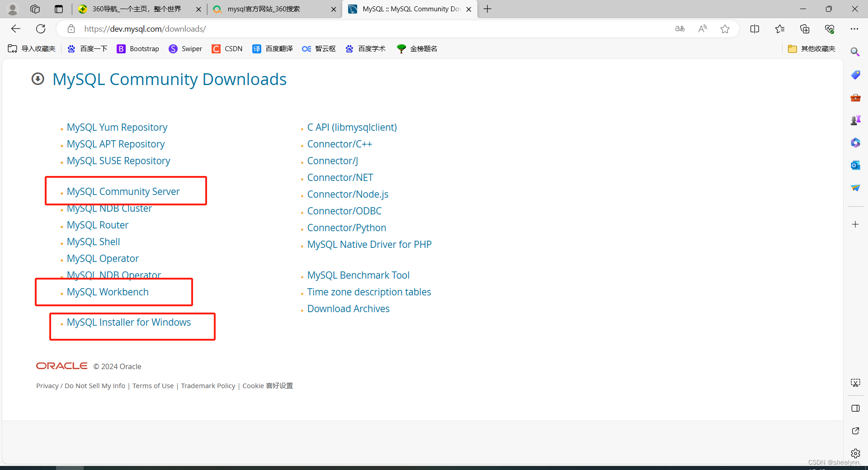Open MySQL APT Repository link
Image resolution: width=868 pixels, height=470 pixels.
point(116,144)
